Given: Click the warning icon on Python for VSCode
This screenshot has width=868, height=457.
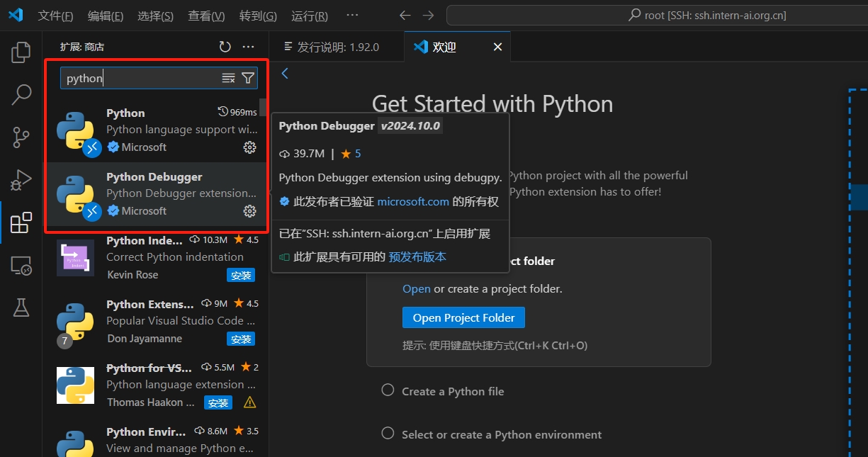Looking at the screenshot, I should pyautogui.click(x=249, y=402).
